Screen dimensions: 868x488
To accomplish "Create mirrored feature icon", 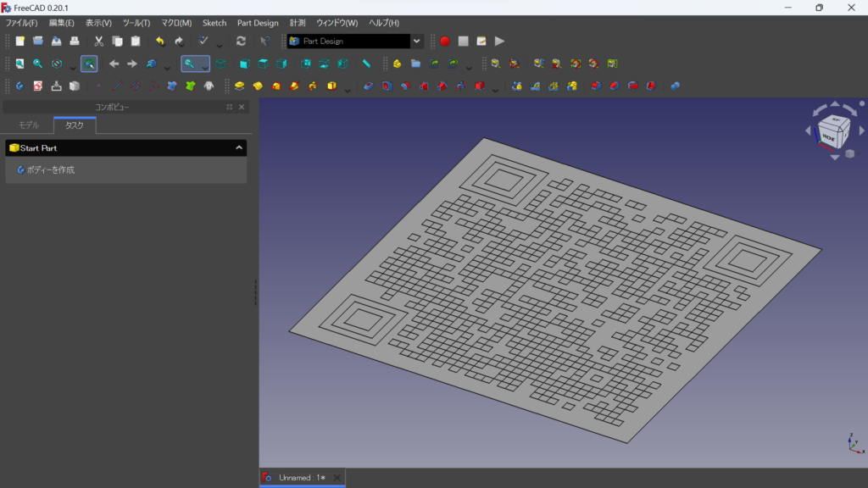I will pyautogui.click(x=516, y=86).
